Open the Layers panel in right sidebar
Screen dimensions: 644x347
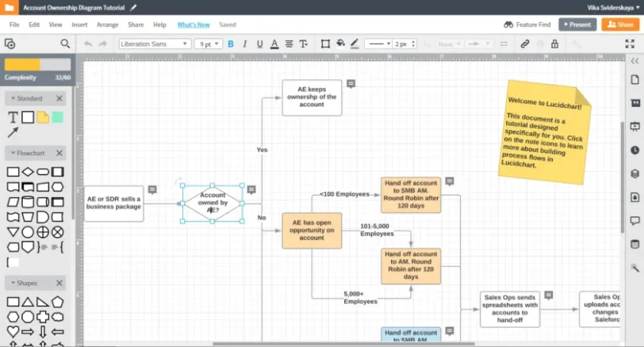634,173
